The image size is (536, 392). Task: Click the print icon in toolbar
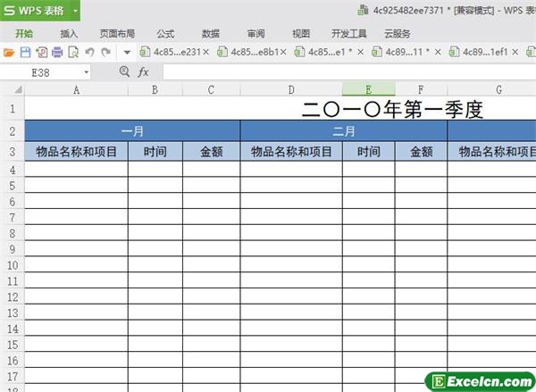(57, 53)
